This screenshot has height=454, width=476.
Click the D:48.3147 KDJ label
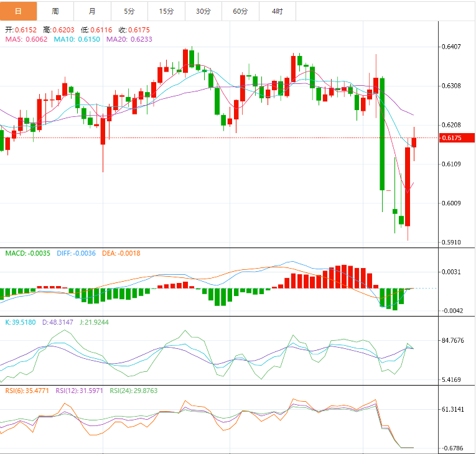[x=58, y=322]
